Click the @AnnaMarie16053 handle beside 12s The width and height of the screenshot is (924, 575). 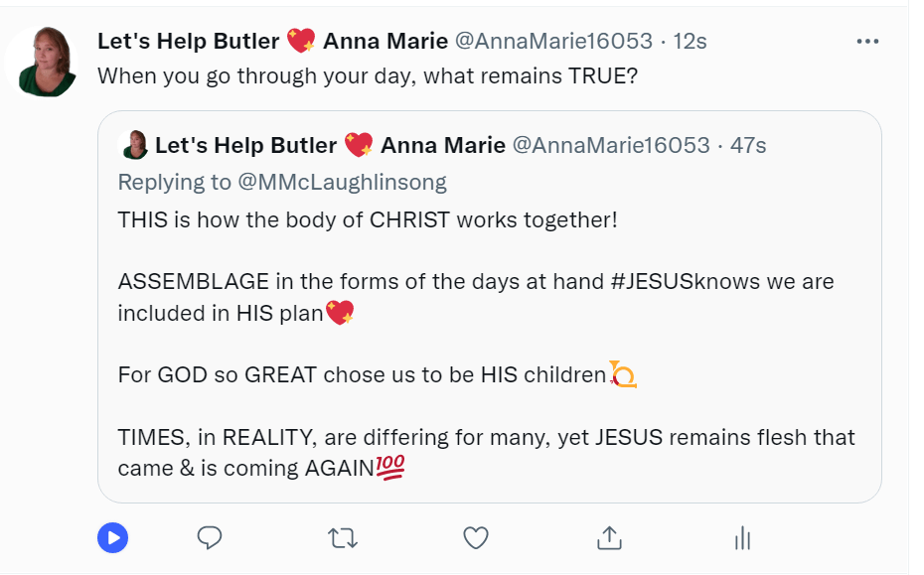click(553, 41)
